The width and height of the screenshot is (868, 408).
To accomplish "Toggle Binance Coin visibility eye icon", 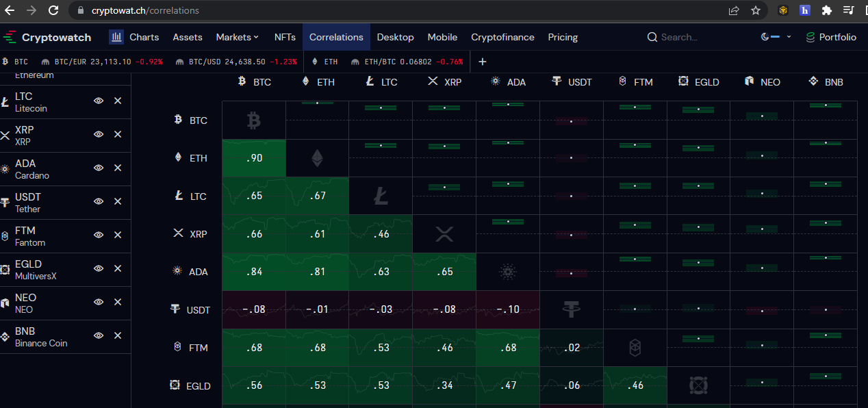I will pyautogui.click(x=99, y=335).
